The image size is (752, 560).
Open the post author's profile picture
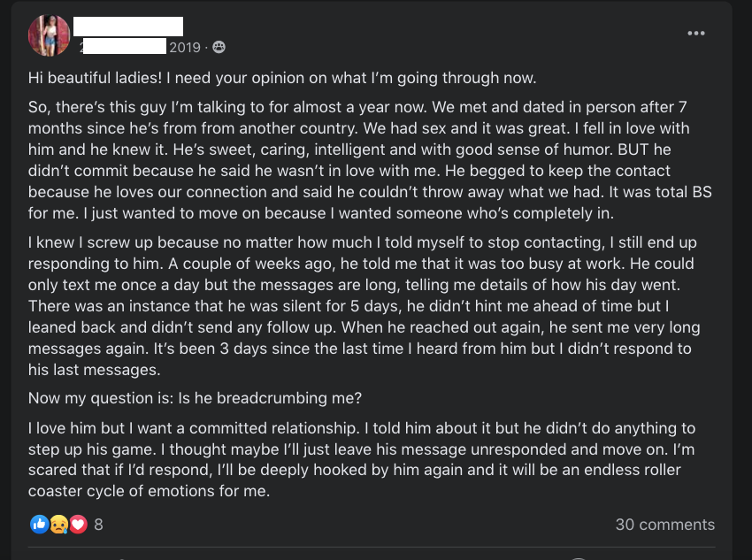click(x=49, y=35)
